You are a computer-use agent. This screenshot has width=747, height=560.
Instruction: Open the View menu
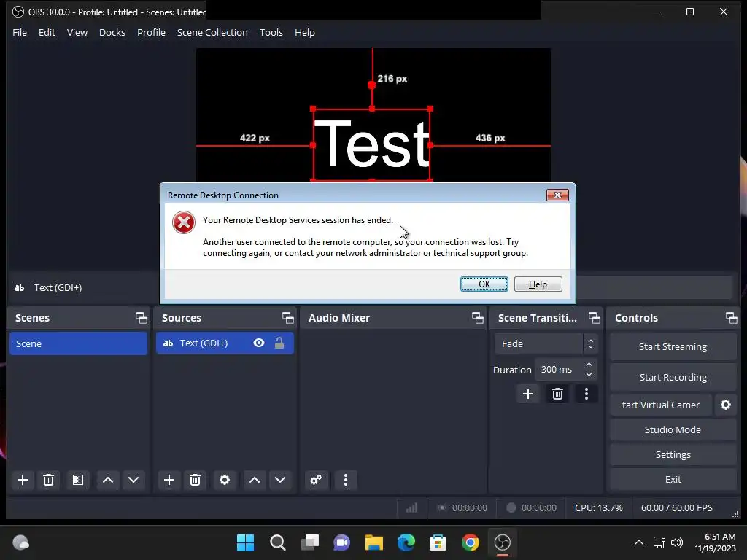[77, 32]
